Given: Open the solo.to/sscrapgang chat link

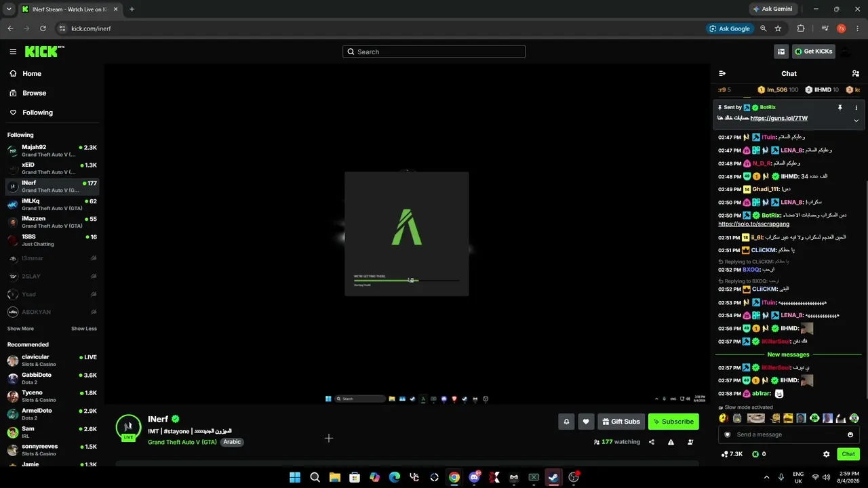Looking at the screenshot, I should (x=753, y=224).
